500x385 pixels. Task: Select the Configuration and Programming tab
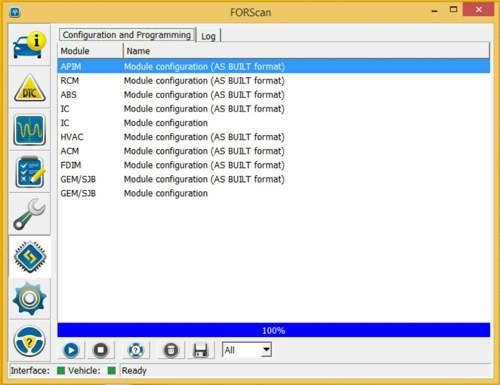(127, 35)
